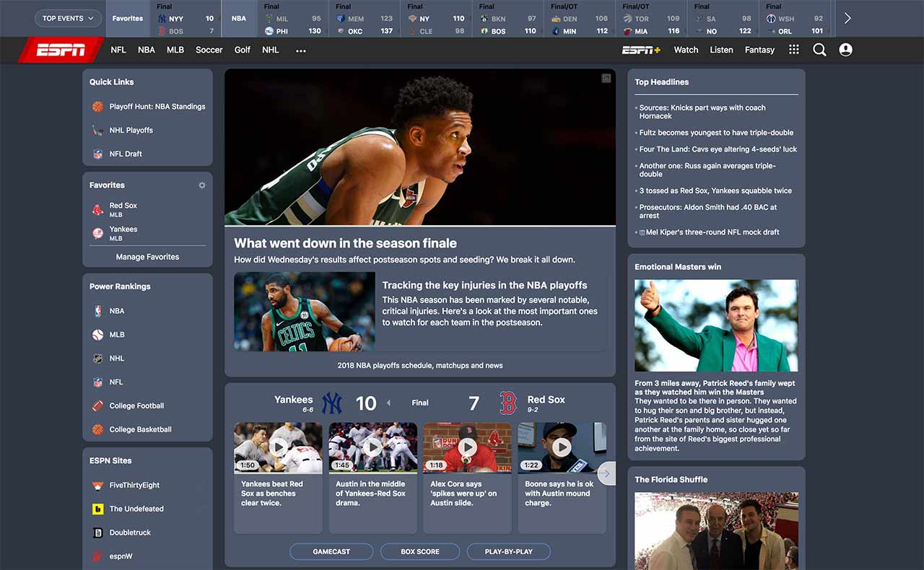
Task: Open the user profile icon
Action: [x=846, y=50]
